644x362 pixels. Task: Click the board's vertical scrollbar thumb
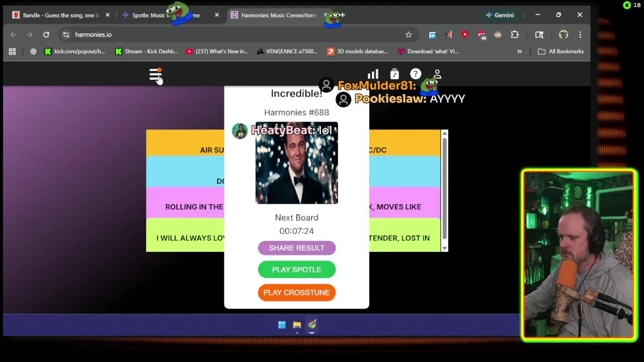coord(444,188)
